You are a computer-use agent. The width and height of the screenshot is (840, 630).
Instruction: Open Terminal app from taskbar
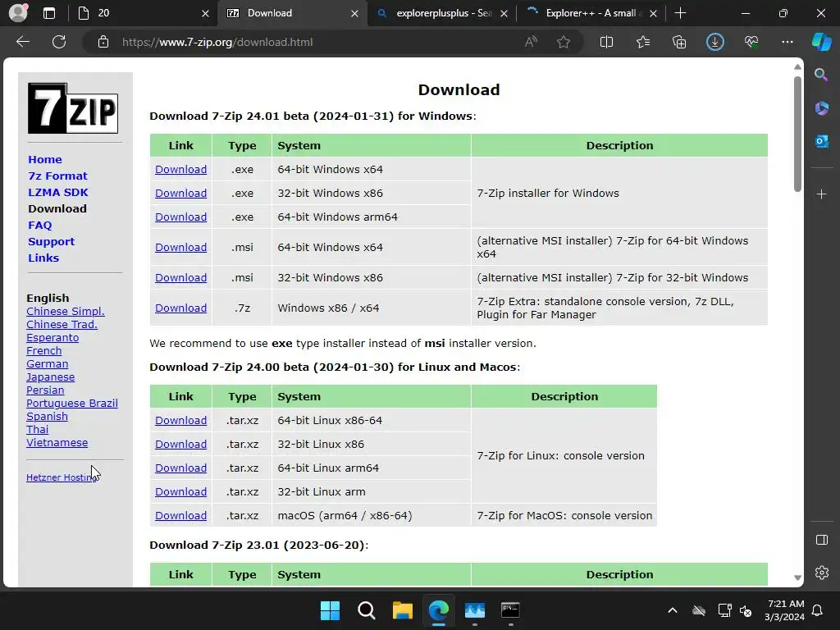[510, 610]
